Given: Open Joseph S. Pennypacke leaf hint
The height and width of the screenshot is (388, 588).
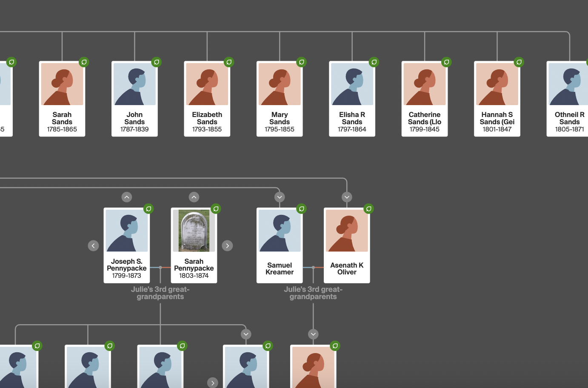Looking at the screenshot, I should [x=148, y=209].
